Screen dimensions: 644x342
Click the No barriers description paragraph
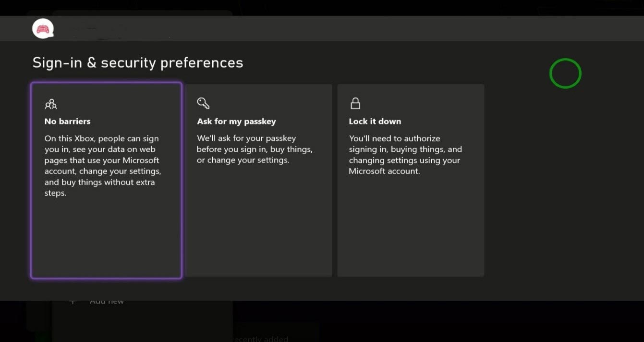[102, 166]
